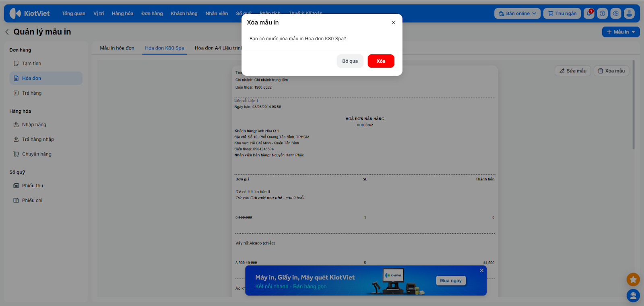Open the Hàng hóa menu
Viewport: 644px width, 306px height.
[x=122, y=13]
